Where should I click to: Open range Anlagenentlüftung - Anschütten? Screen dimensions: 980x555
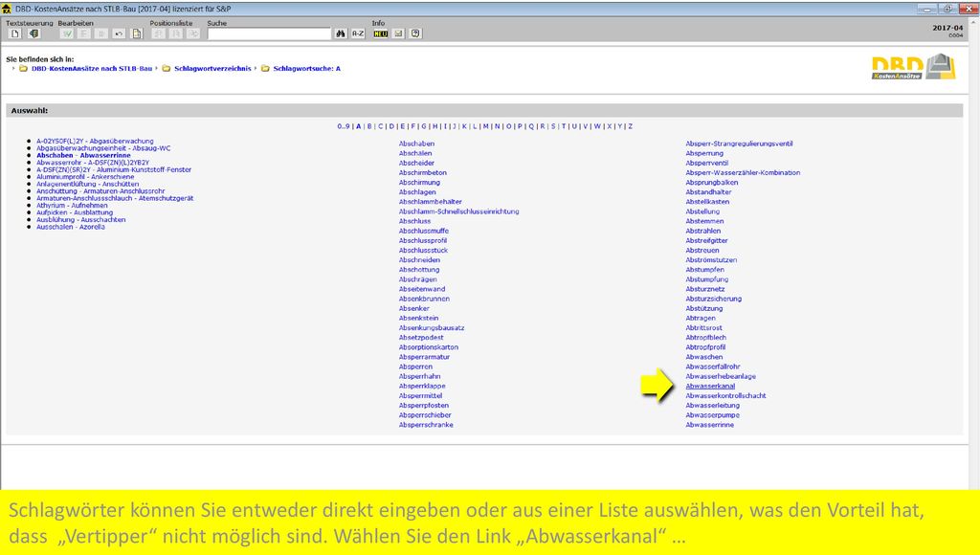pyautogui.click(x=87, y=185)
